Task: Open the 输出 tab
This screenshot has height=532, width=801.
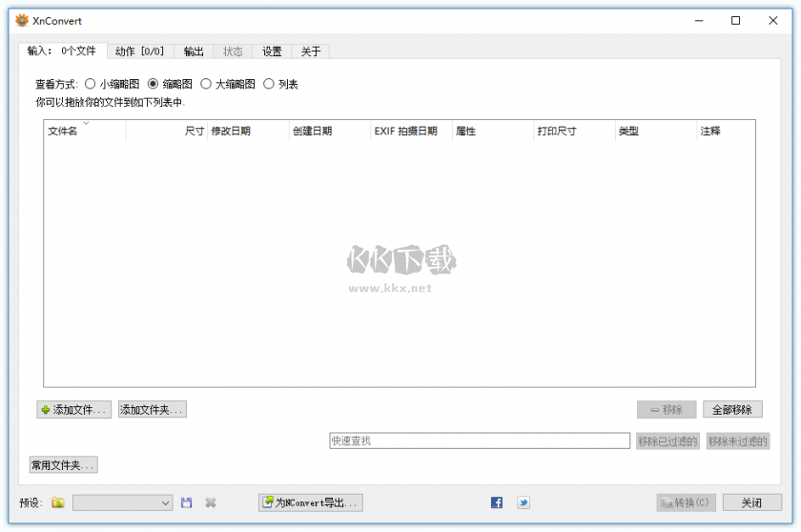Action: [194, 51]
